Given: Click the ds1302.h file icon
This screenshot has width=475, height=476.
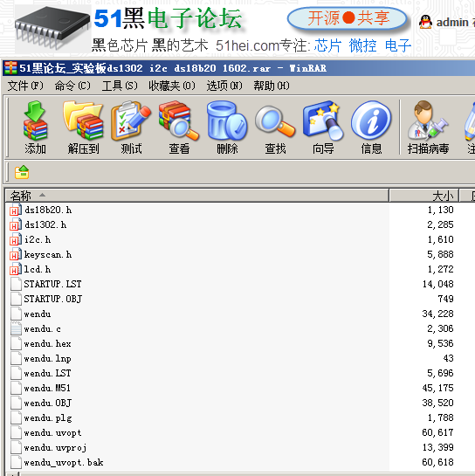Looking at the screenshot, I should 15,224.
